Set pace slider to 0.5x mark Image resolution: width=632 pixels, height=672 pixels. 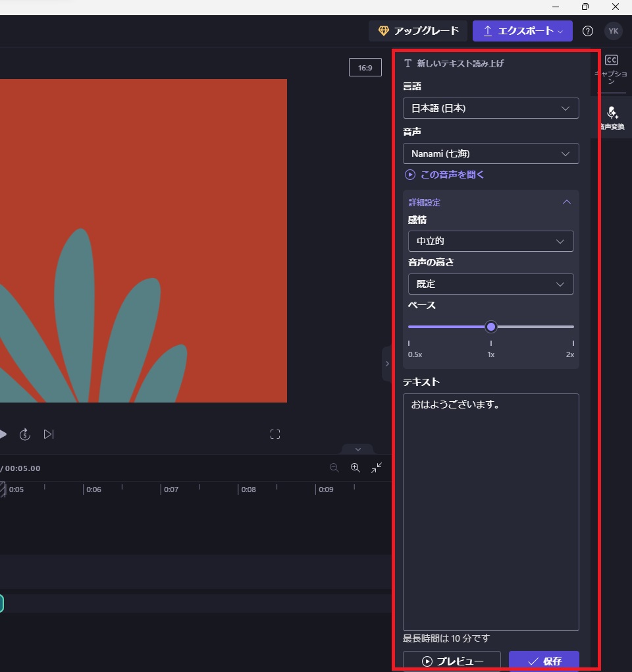click(409, 327)
